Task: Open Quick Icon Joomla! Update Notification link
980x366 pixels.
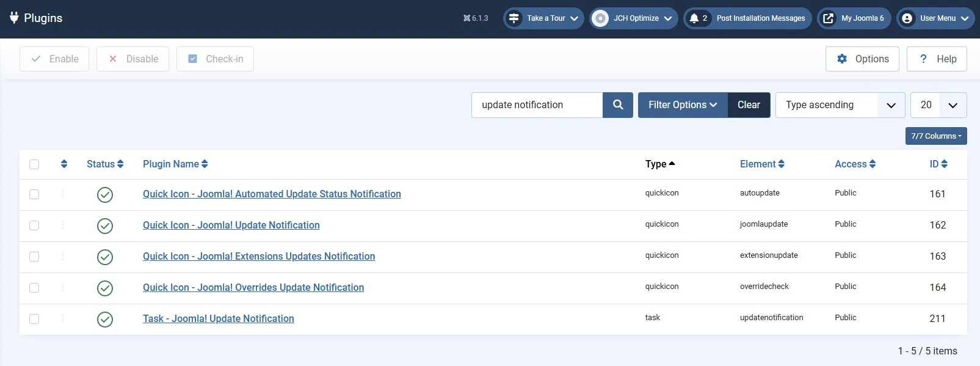Action: [x=231, y=225]
